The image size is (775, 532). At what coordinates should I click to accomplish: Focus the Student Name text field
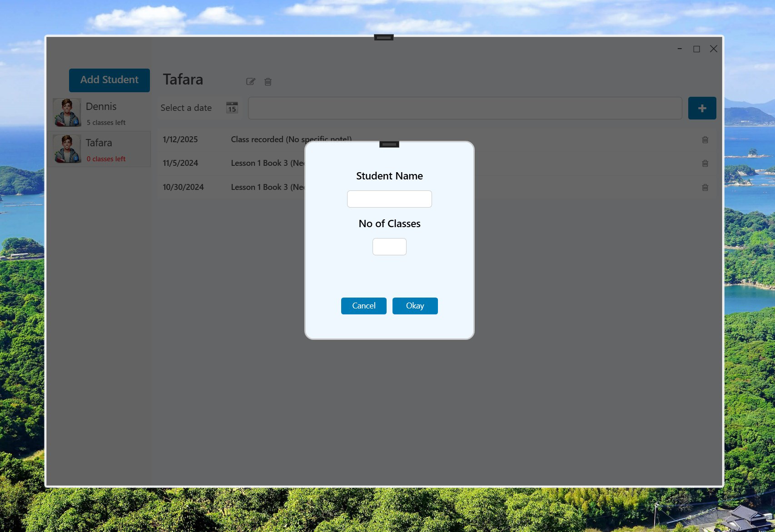[389, 199]
